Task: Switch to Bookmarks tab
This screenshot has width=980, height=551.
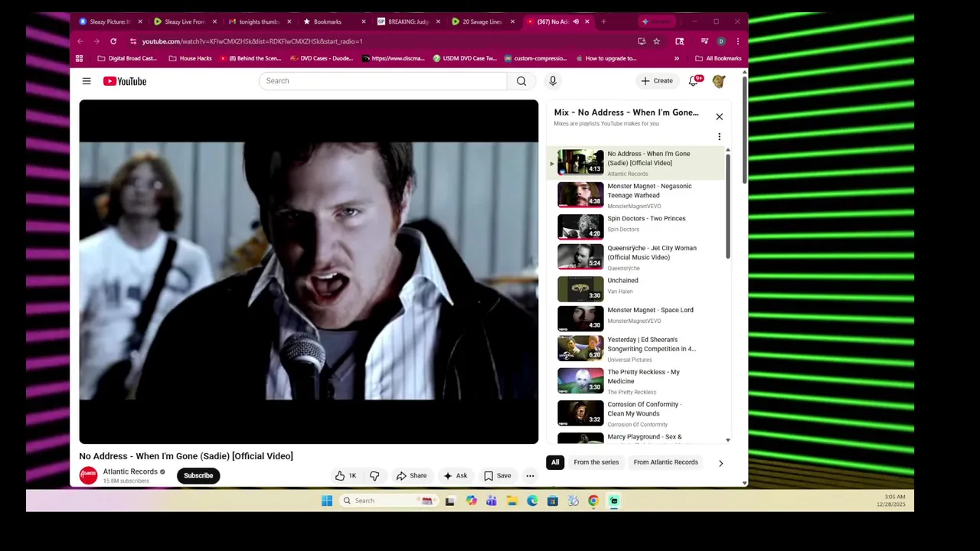Action: [x=333, y=21]
